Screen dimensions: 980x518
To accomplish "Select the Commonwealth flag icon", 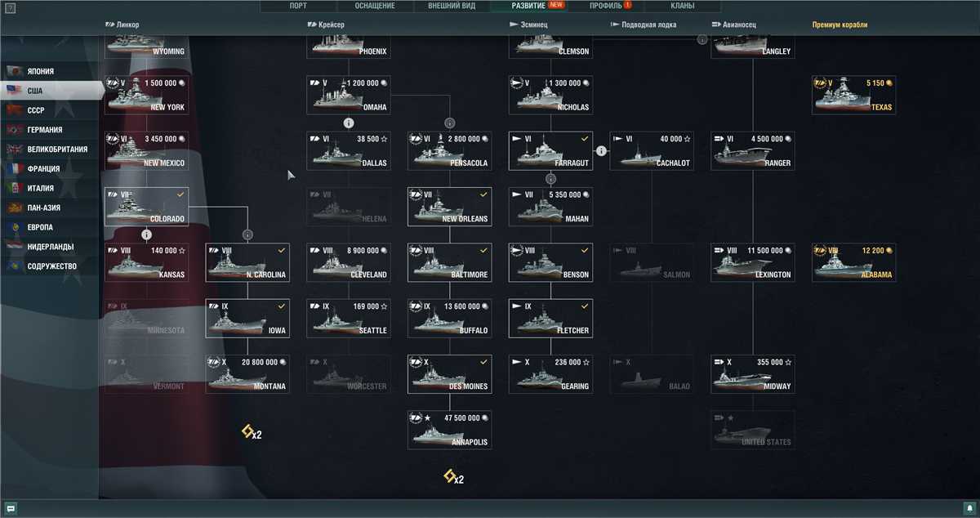I will tap(14, 266).
